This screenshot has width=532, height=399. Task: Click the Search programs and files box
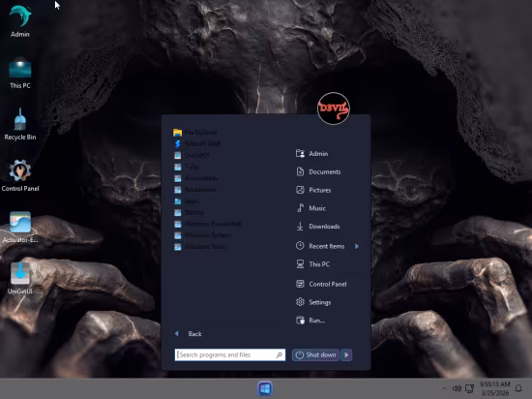click(230, 354)
